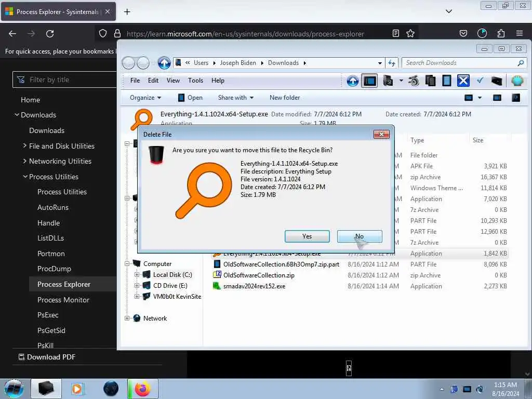
Task: Open media player taskbar icon
Action: [x=77, y=389]
